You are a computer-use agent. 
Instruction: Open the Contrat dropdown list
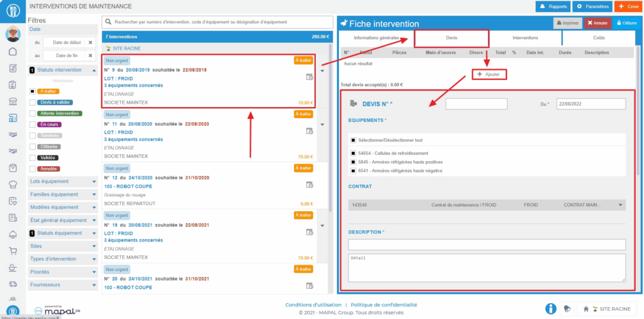point(621,205)
